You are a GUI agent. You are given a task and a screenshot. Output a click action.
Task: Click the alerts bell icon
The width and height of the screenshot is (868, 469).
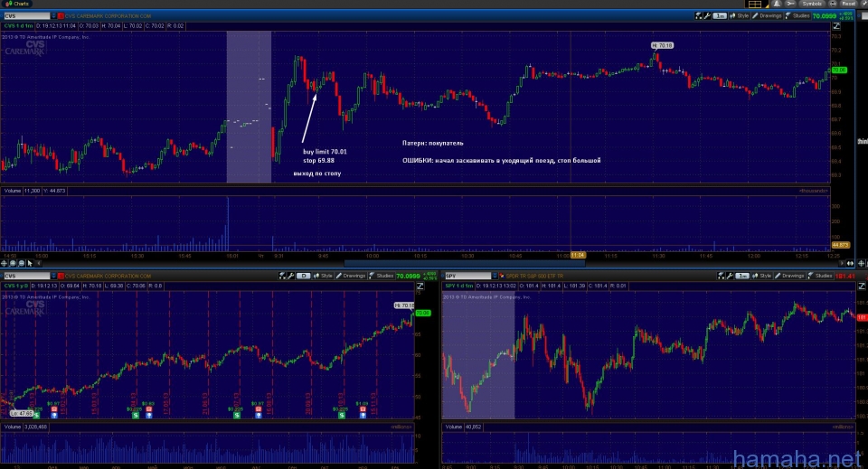(778, 4)
